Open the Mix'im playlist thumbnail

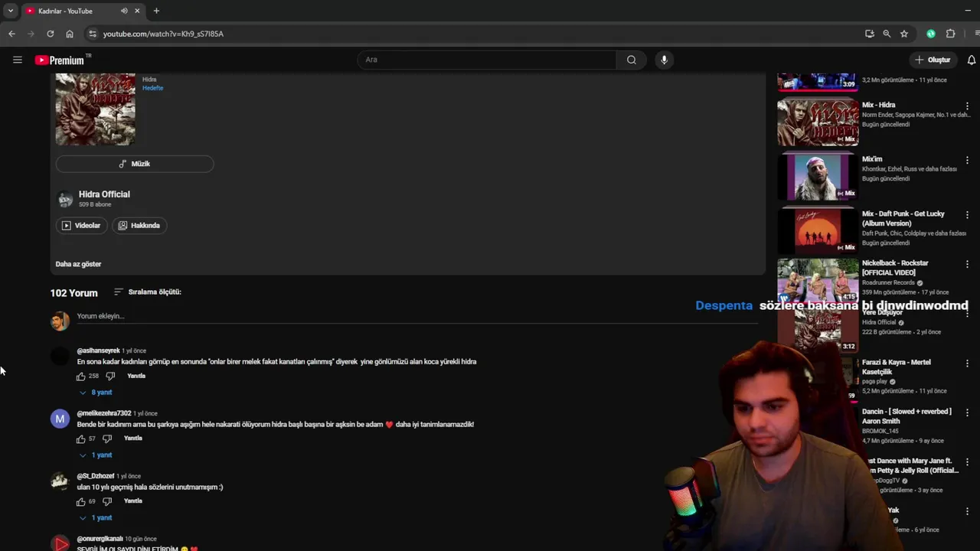(x=818, y=177)
